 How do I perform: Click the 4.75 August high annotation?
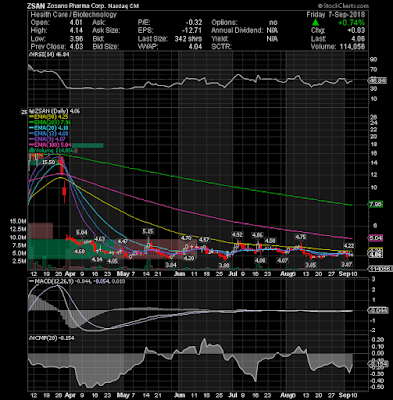(x=300, y=237)
